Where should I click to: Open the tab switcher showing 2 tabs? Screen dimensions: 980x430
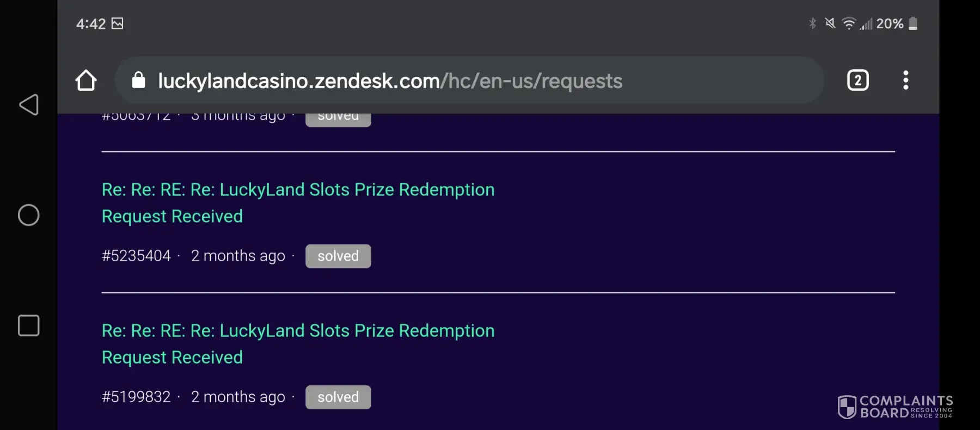click(857, 81)
